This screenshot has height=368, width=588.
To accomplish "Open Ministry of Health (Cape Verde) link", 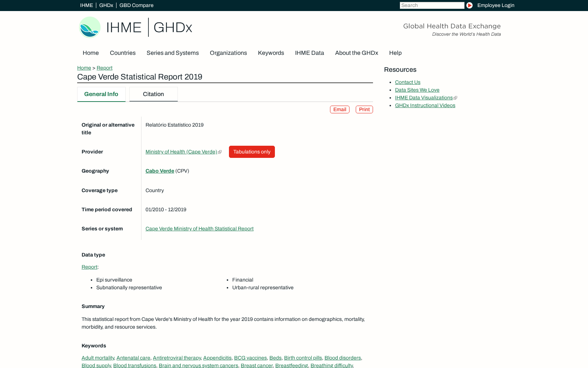I will point(181,152).
